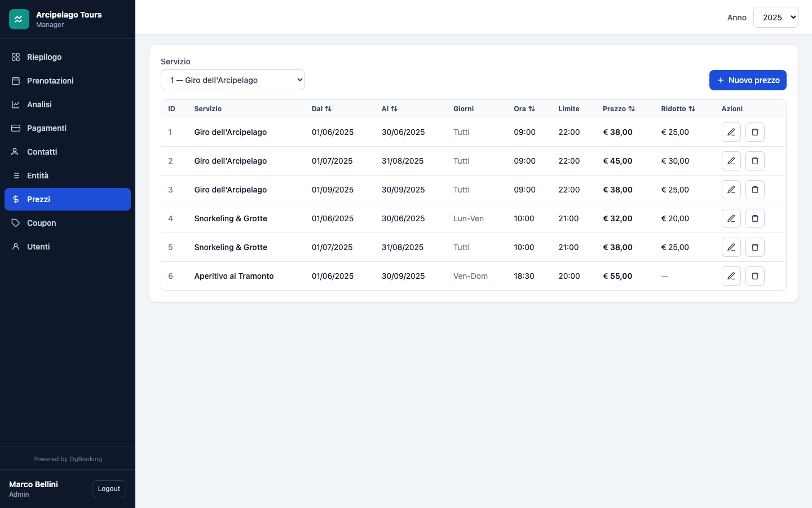812x508 pixels.
Task: Open the Analisi section
Action: (68, 104)
